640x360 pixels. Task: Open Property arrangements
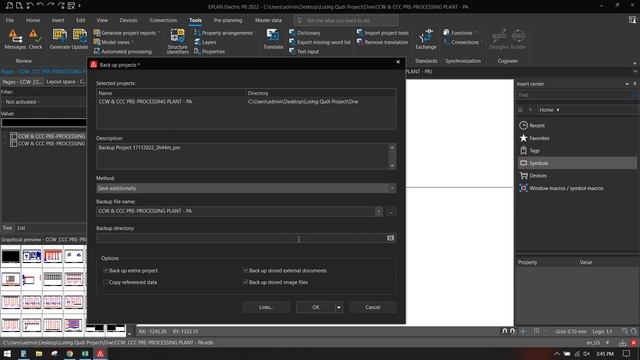tap(225, 33)
